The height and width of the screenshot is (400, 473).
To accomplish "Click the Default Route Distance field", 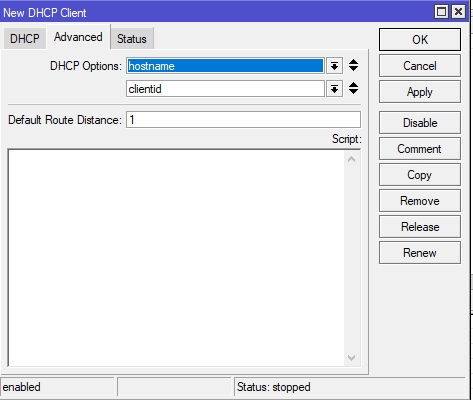I will tap(243, 120).
